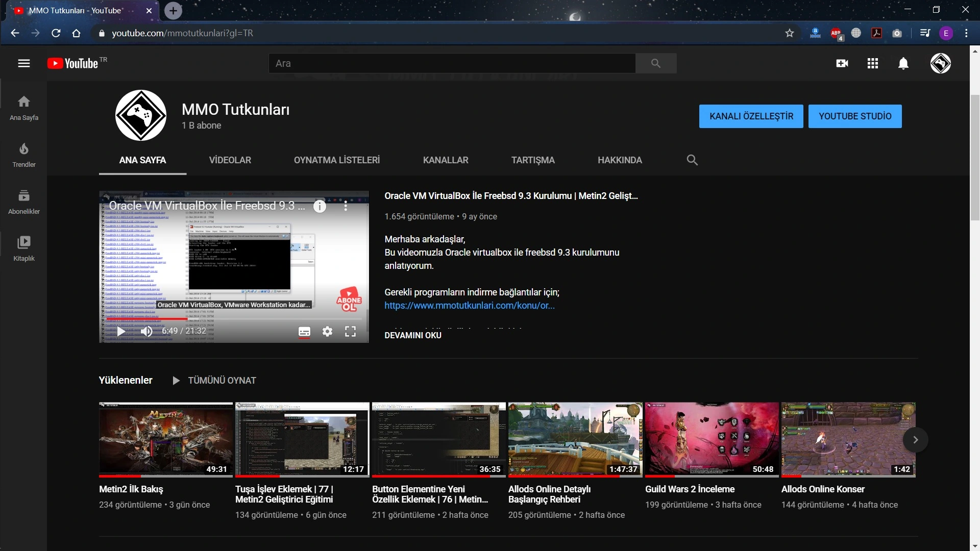
Task: Switch to the TARTIŞMA tab
Action: coord(533,160)
